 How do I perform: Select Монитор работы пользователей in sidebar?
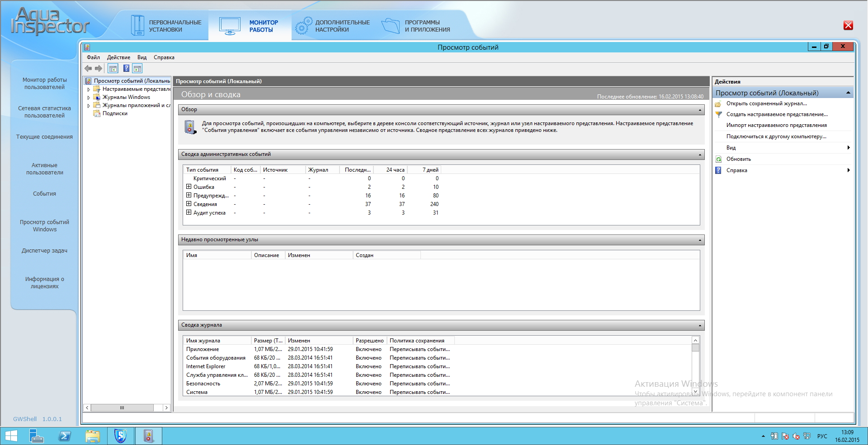click(x=45, y=84)
